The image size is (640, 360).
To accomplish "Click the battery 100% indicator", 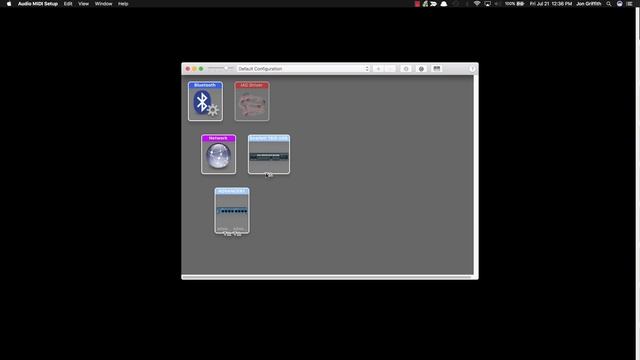I will point(514,4).
